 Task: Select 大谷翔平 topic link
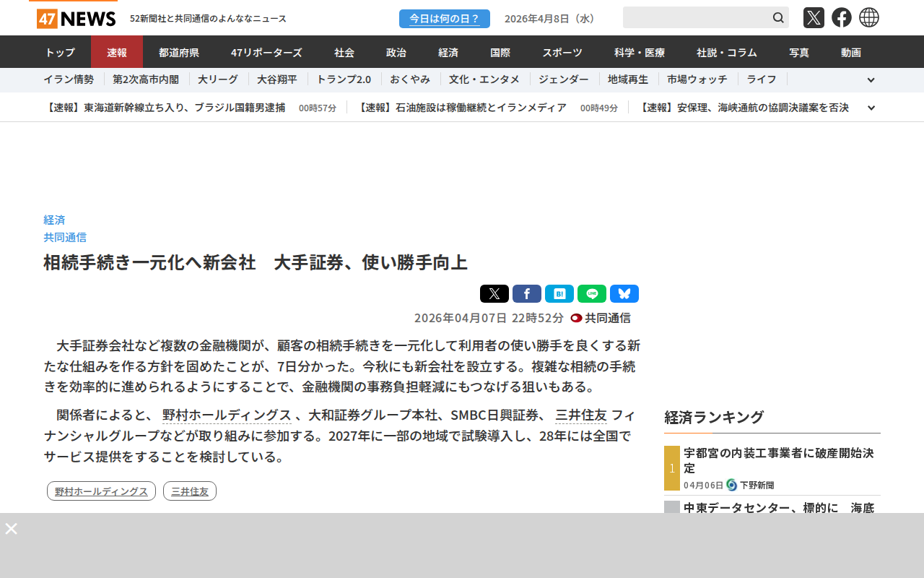pos(277,79)
